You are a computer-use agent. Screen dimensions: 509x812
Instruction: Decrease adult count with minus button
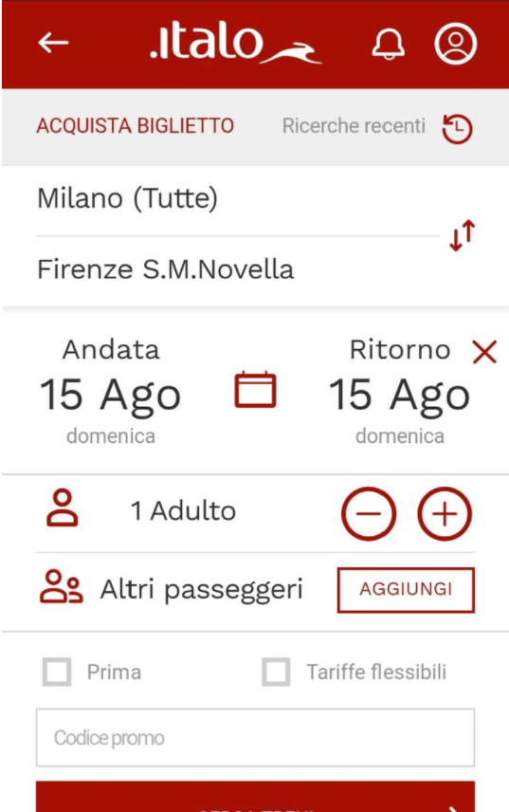click(x=369, y=514)
